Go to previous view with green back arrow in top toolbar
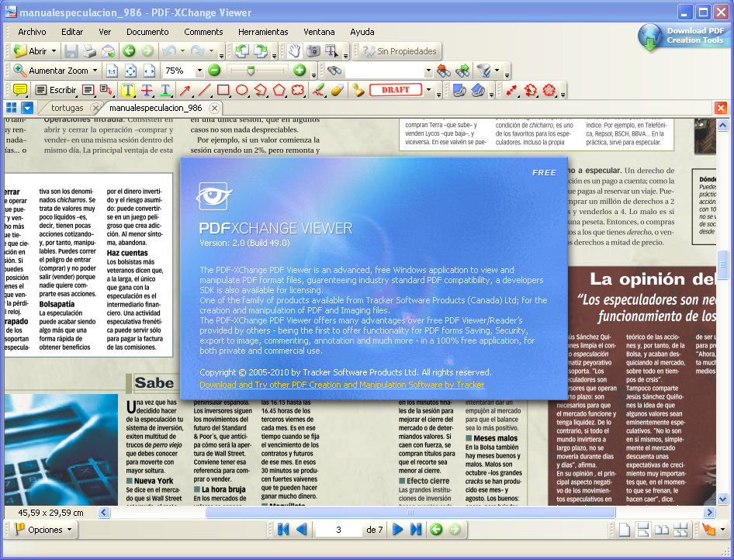The width and height of the screenshot is (734, 560). coord(129,50)
